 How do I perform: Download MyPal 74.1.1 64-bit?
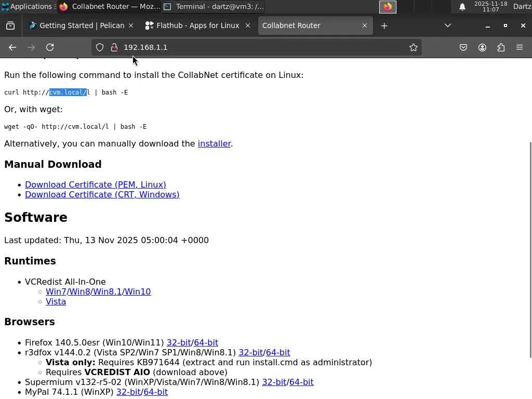155,392
